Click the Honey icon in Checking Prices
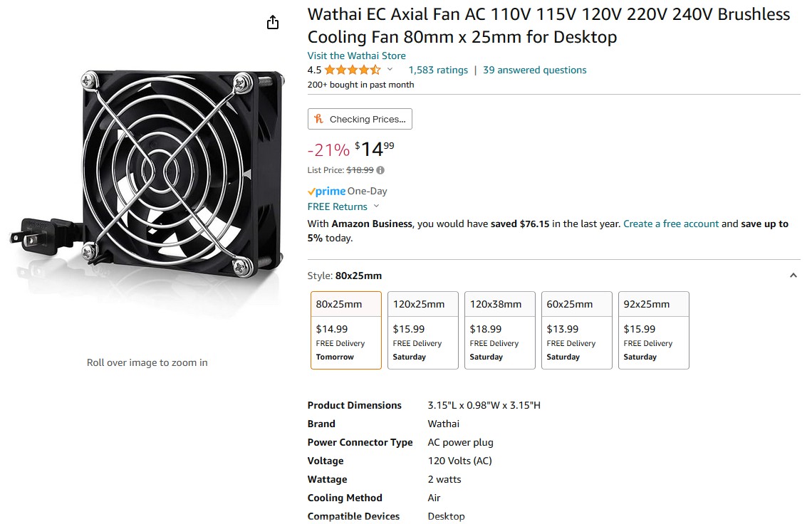812x524 pixels. 319,119
